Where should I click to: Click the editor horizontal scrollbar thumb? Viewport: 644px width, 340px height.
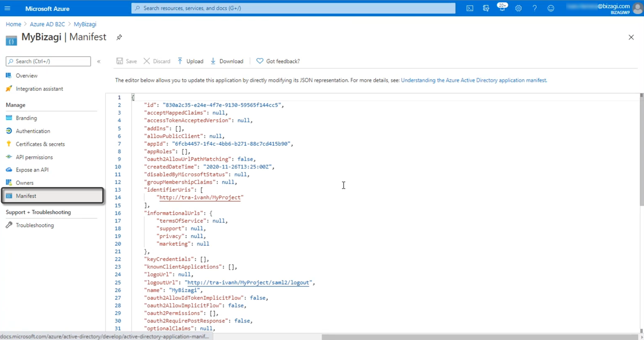point(480,337)
